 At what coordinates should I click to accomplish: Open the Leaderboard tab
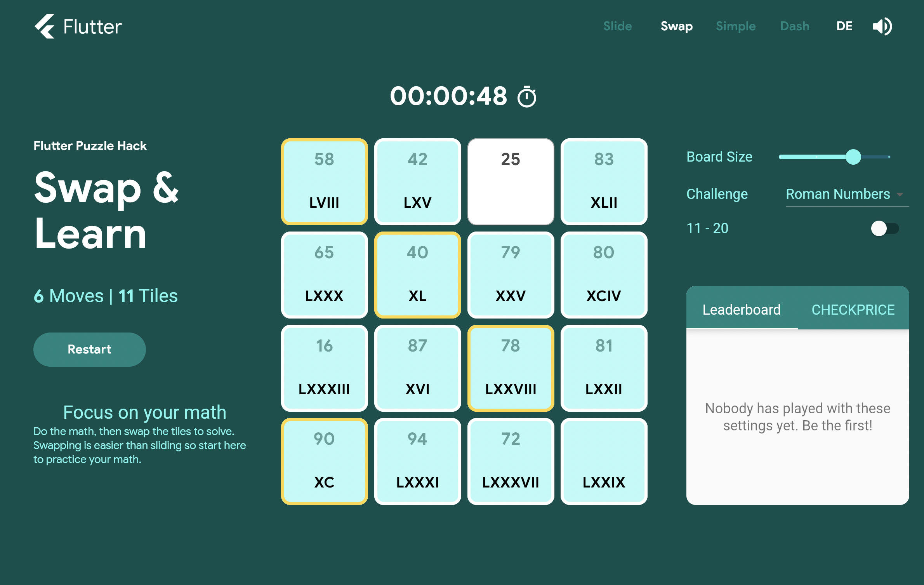[741, 310]
